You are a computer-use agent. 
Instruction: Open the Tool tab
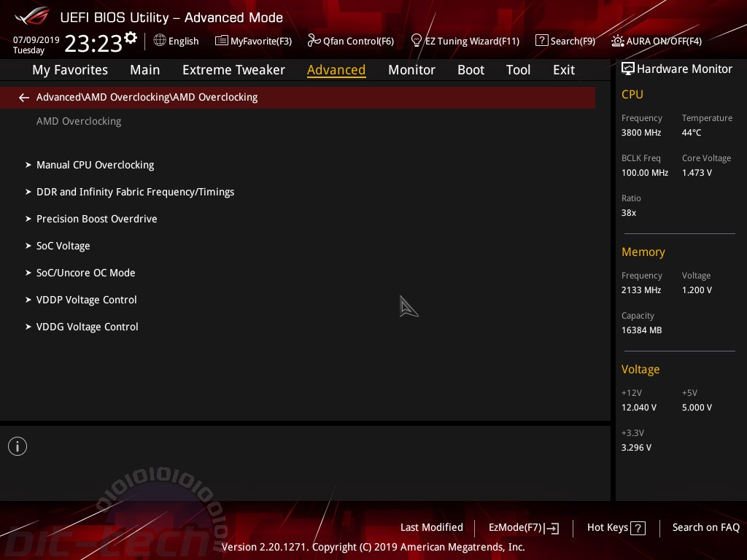point(518,70)
